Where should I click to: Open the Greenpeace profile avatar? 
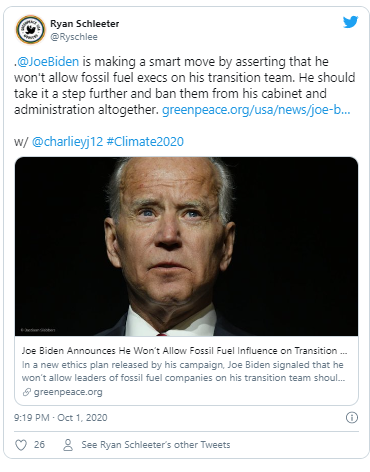(30, 30)
